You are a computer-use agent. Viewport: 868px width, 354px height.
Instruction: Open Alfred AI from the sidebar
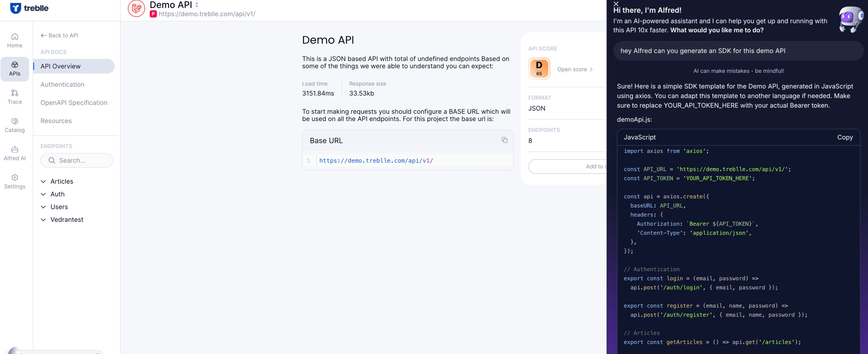click(x=14, y=153)
